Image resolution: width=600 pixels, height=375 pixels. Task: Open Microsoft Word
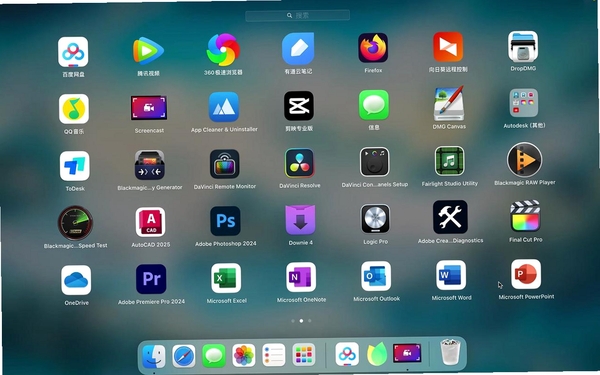point(451,276)
